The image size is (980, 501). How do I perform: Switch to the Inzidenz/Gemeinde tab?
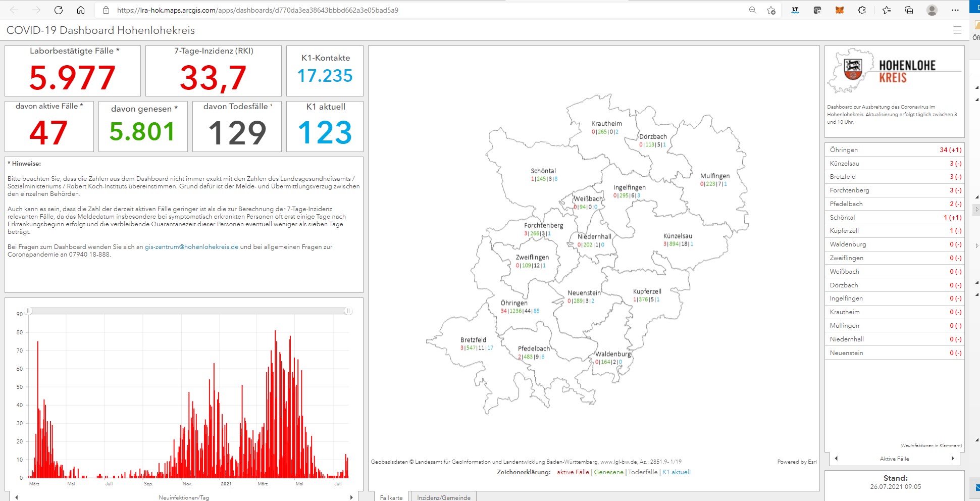click(x=443, y=497)
